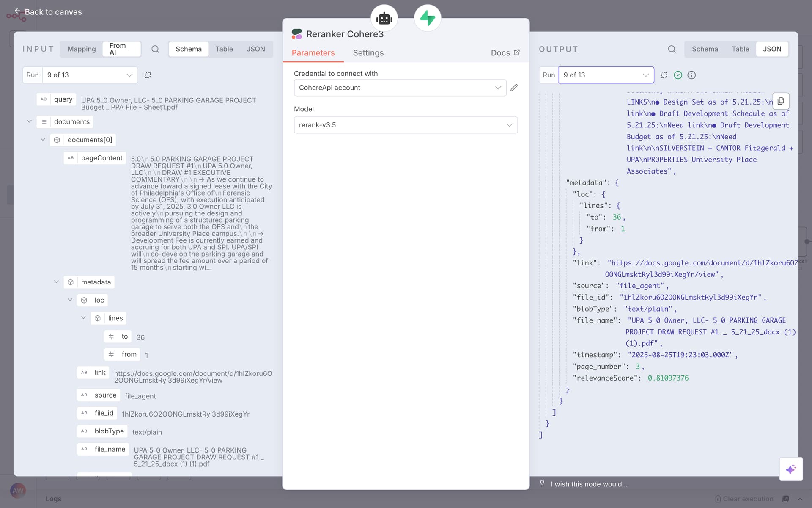The width and height of the screenshot is (812, 508).
Task: Click the 'I wish this node would...' field
Action: (x=589, y=484)
